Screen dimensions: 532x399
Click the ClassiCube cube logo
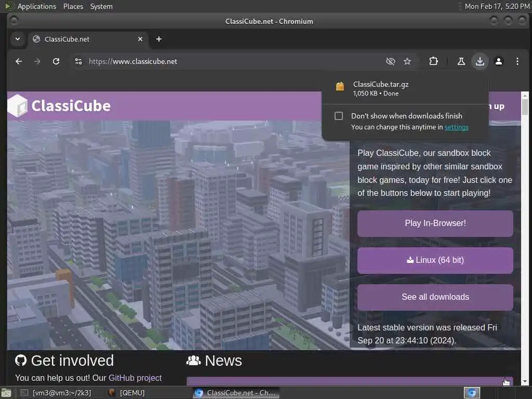17,106
